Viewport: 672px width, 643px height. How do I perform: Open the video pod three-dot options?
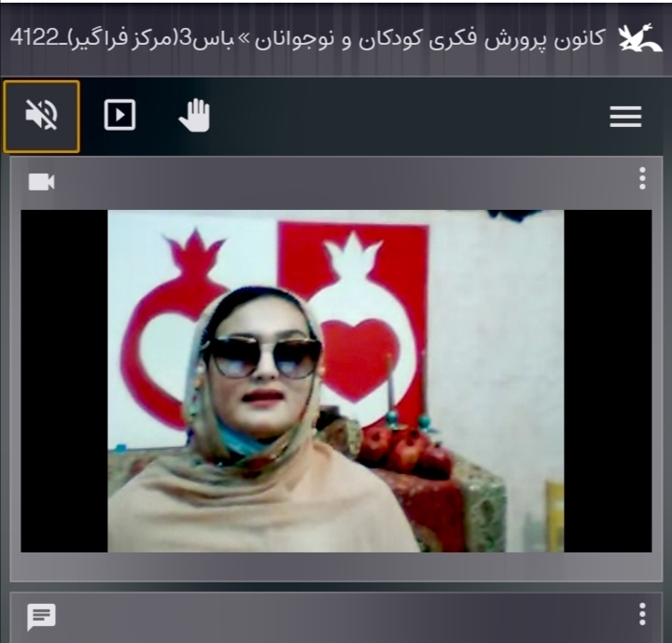pyautogui.click(x=642, y=179)
